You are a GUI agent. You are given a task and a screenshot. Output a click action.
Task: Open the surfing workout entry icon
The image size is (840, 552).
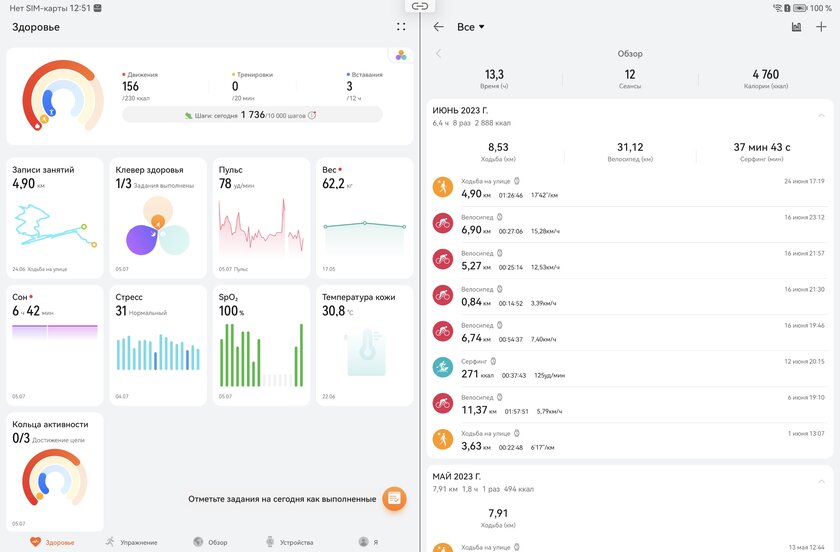pos(442,367)
